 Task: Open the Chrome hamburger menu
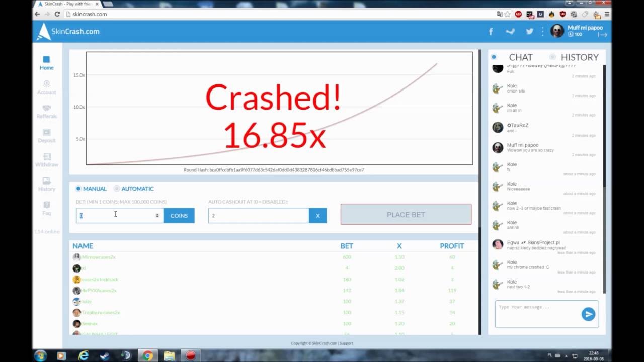[x=607, y=14]
